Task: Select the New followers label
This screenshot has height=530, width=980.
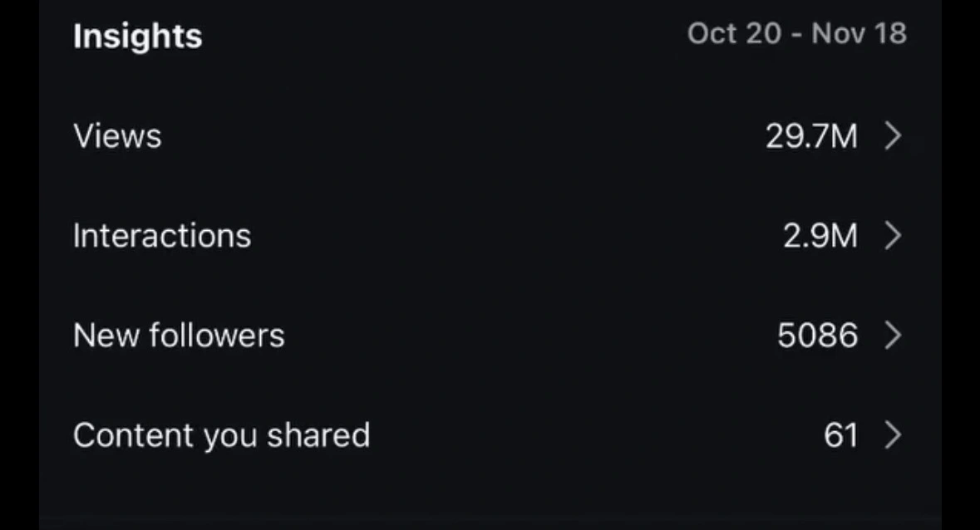Action: (x=179, y=336)
